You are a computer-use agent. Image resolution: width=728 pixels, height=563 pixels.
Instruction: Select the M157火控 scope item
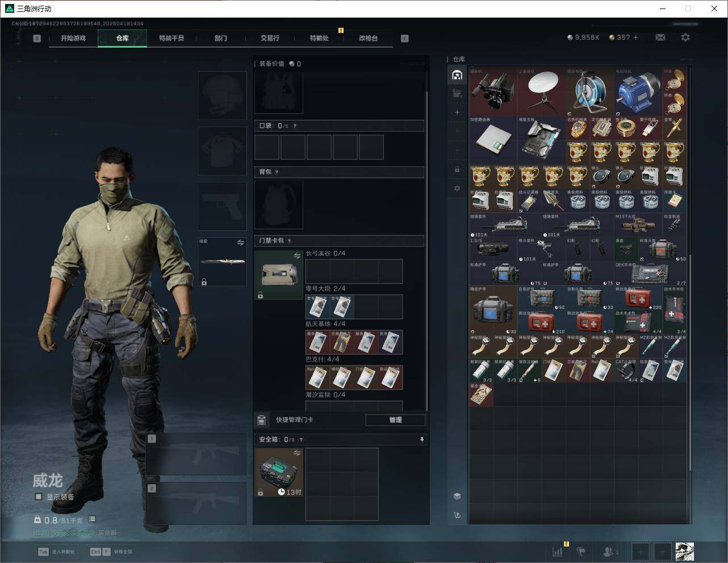pos(638,225)
